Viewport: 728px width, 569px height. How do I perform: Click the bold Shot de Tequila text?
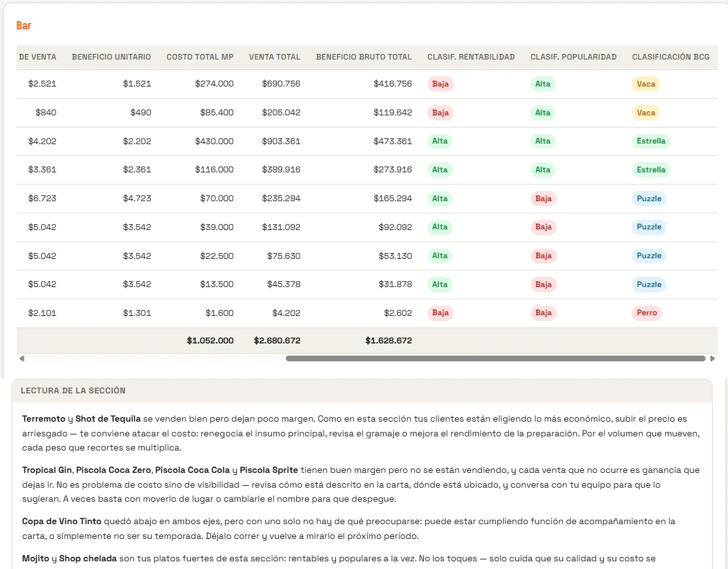[x=108, y=419]
